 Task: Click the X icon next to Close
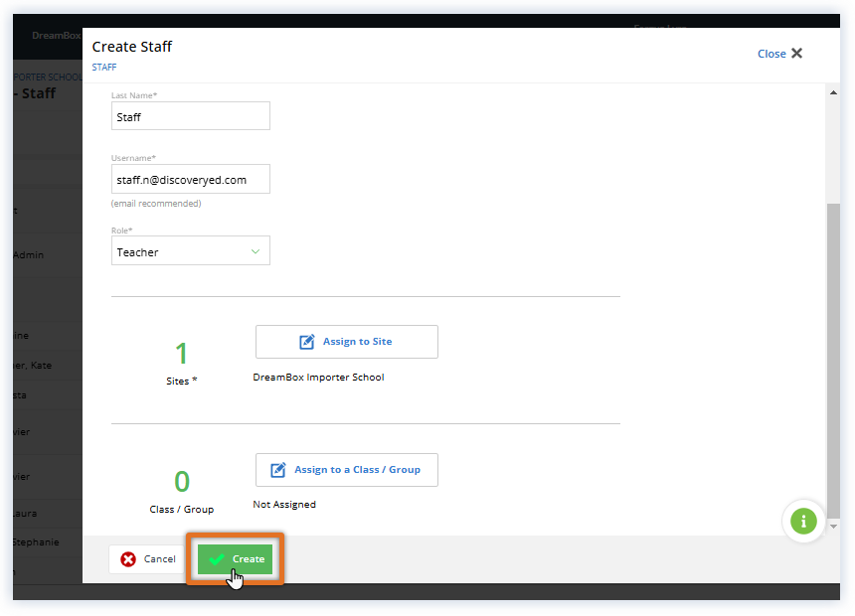point(796,53)
